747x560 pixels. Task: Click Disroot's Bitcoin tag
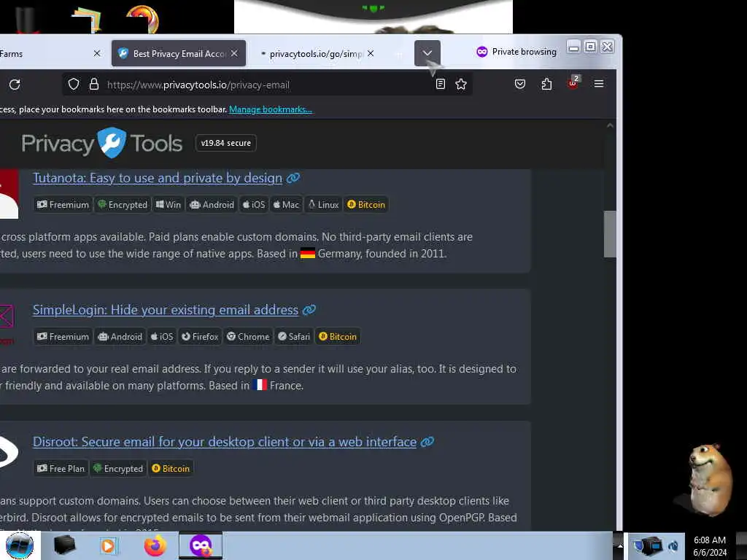171,469
